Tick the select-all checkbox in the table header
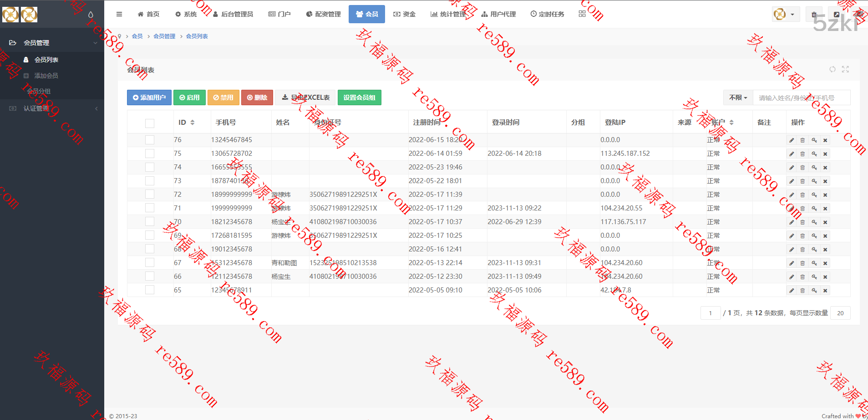 [x=149, y=123]
